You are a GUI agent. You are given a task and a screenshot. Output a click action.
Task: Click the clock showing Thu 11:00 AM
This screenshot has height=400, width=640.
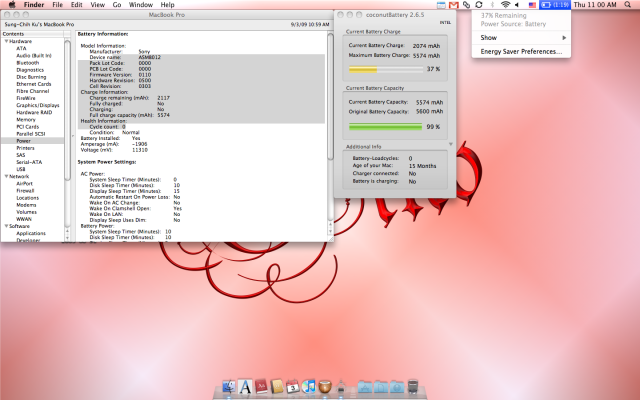click(595, 5)
